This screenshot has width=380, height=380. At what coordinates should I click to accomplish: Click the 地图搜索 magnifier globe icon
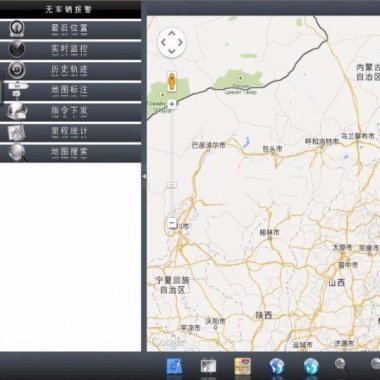pyautogui.click(x=17, y=152)
